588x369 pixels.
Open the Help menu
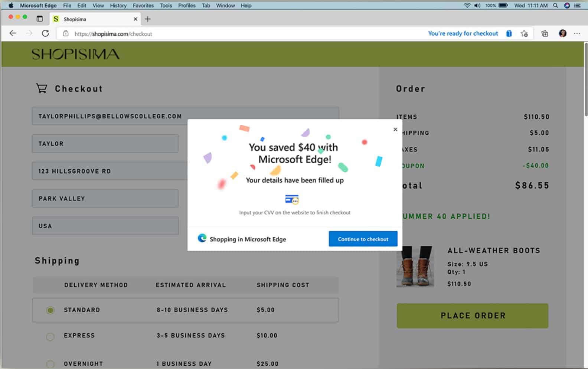click(x=246, y=6)
